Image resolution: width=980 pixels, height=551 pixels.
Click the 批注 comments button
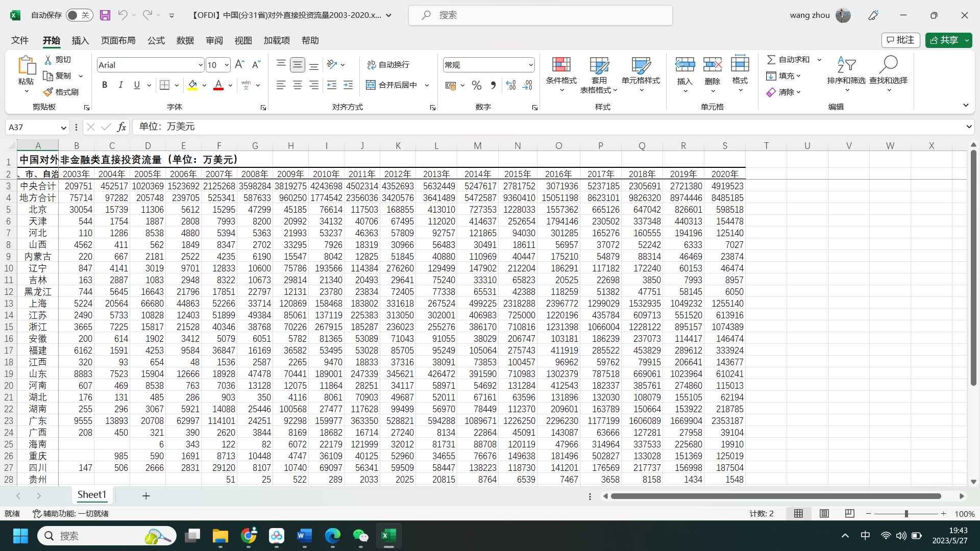coord(900,40)
